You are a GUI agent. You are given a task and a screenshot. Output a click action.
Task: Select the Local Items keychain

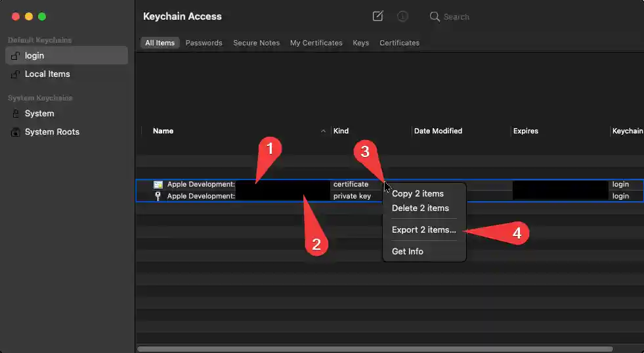(x=47, y=74)
